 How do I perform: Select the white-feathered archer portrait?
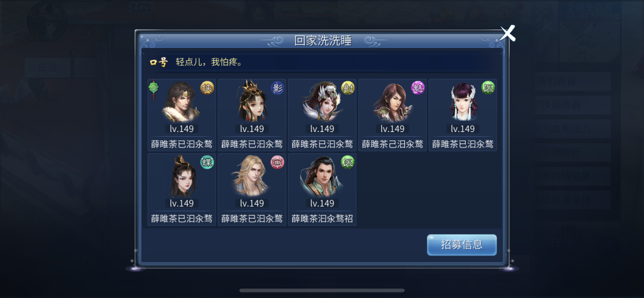click(x=321, y=102)
